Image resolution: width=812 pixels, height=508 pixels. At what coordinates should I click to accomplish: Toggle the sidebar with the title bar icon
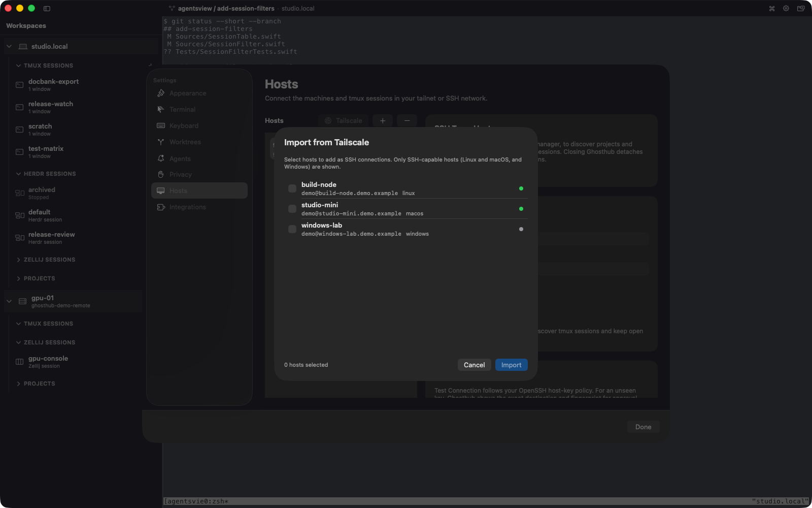click(47, 8)
